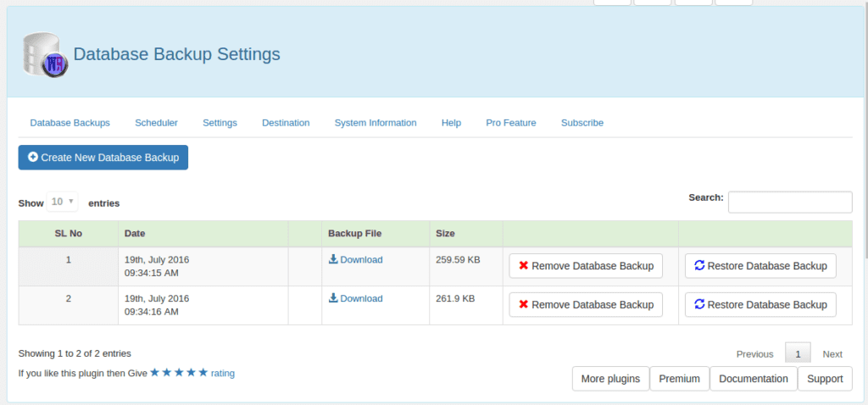The image size is (868, 405).
Task: Switch to the Scheduler tab
Action: [x=156, y=123]
